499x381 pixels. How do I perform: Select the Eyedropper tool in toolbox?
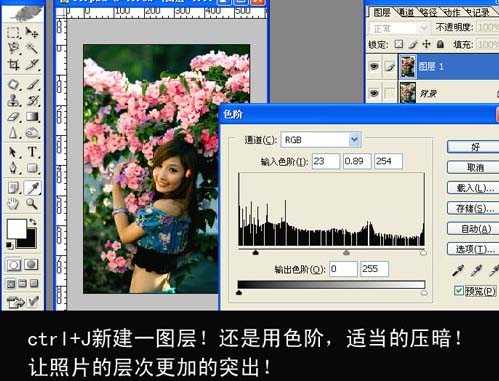click(32, 188)
